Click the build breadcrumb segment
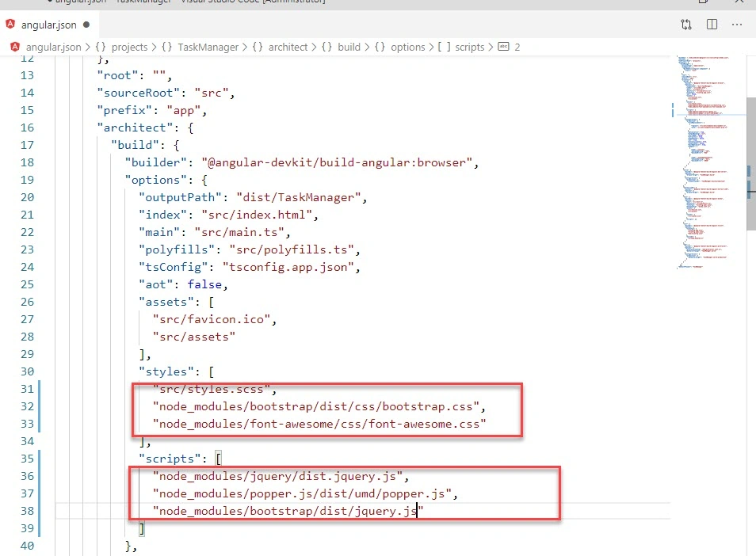This screenshot has width=756, height=556. click(349, 48)
